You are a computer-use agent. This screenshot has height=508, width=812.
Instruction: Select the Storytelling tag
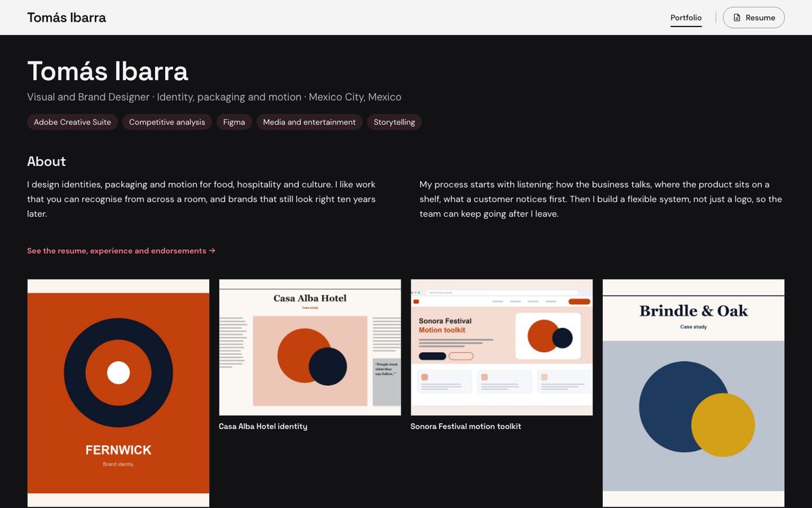(x=394, y=122)
